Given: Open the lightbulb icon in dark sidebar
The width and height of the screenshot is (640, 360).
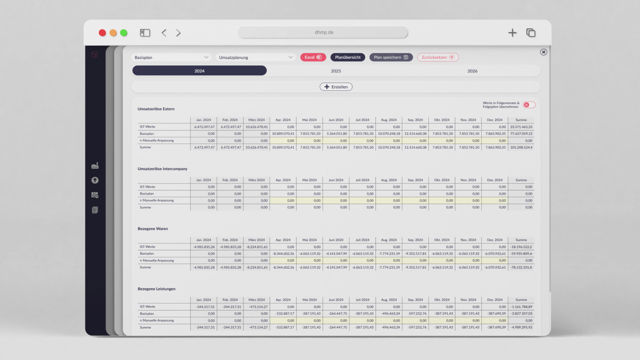Looking at the screenshot, I should tap(95, 180).
